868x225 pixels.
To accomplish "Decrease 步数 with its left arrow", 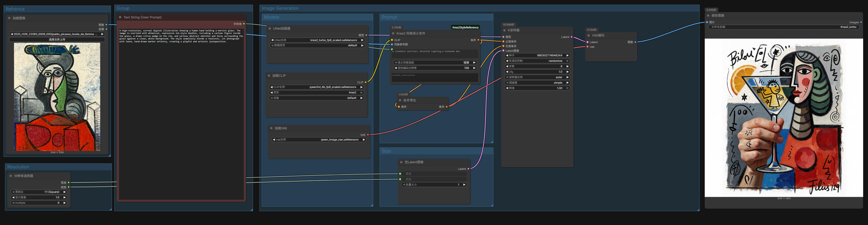I will point(507,66).
